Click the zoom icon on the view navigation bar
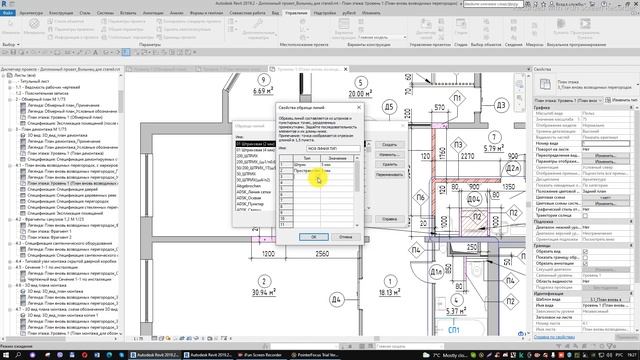This screenshot has width=640, height=360. (520, 98)
